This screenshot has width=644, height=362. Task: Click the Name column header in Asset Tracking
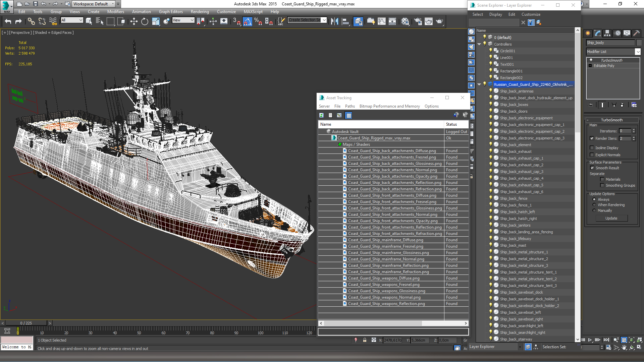[x=381, y=124]
